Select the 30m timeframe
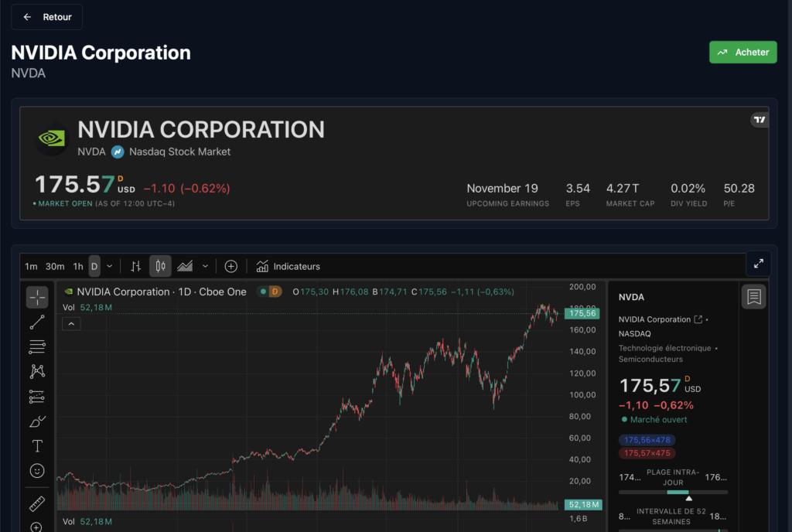The height and width of the screenshot is (532, 792). 55,266
